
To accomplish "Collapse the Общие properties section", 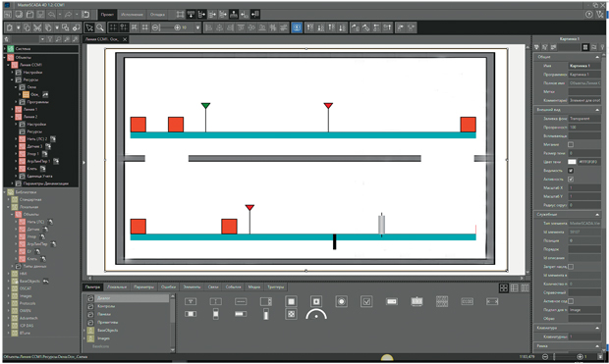I will coord(597,57).
